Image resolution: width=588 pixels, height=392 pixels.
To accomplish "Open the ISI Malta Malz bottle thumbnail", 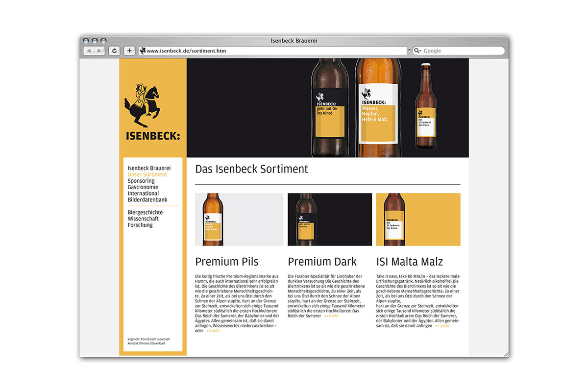I will pyautogui.click(x=418, y=220).
